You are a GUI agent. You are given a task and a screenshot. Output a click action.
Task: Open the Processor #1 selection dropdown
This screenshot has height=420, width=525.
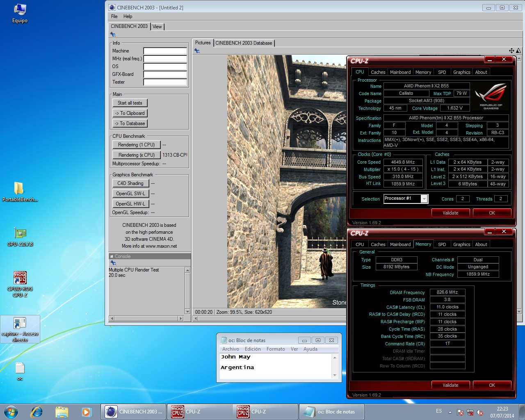(x=424, y=199)
